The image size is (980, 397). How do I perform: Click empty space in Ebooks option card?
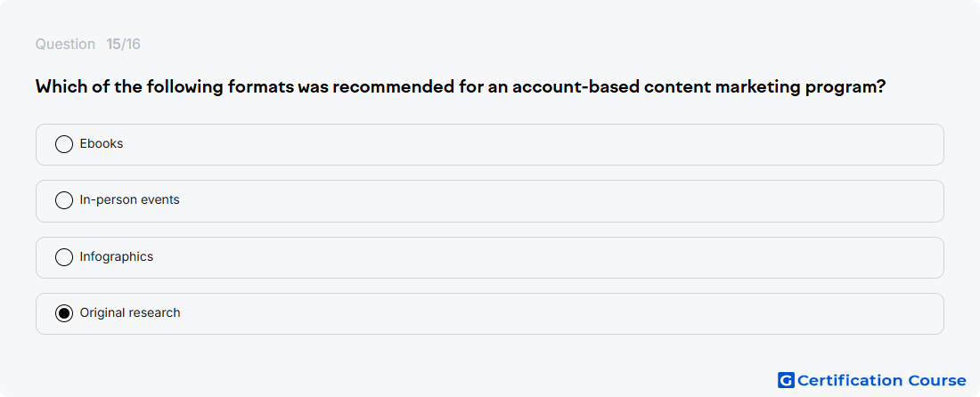(x=531, y=144)
